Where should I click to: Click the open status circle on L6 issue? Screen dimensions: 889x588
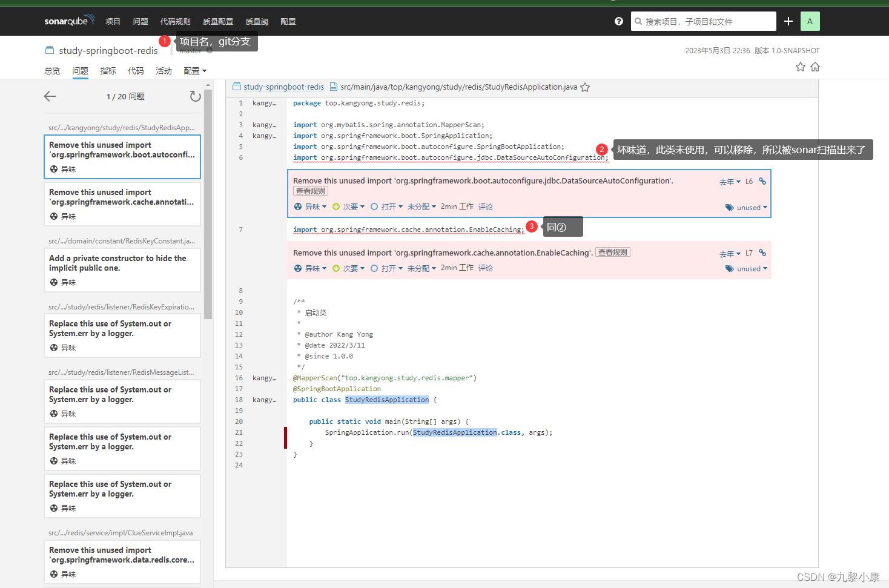374,206
